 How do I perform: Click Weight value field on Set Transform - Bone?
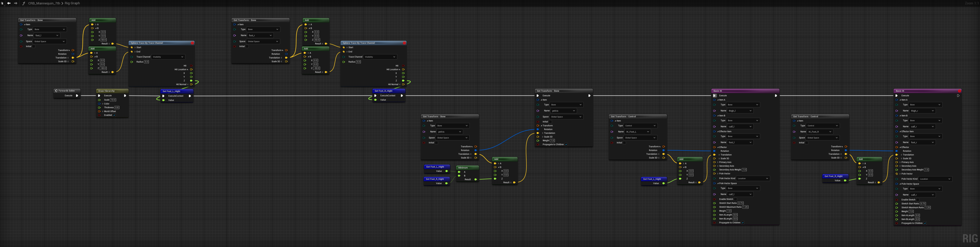coord(552,141)
